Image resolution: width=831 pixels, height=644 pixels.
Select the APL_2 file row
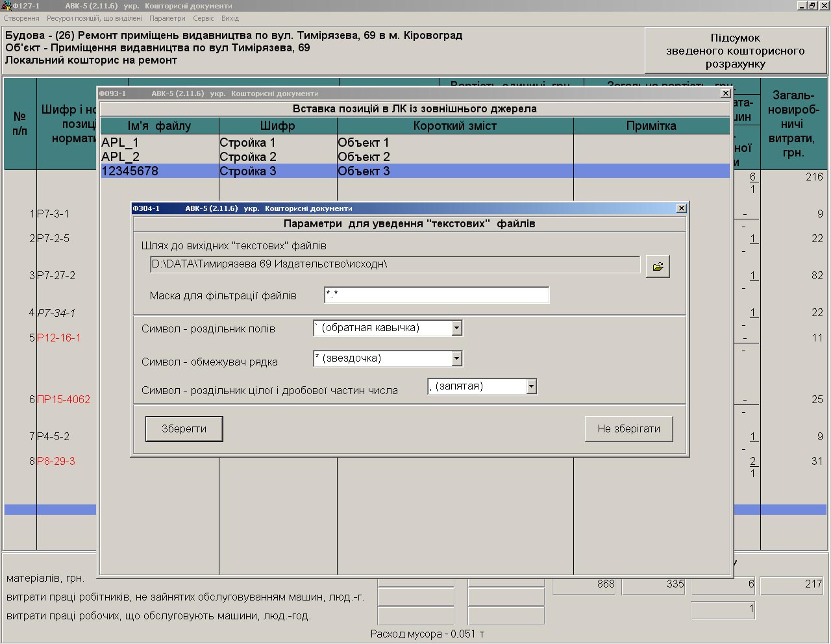[120, 157]
